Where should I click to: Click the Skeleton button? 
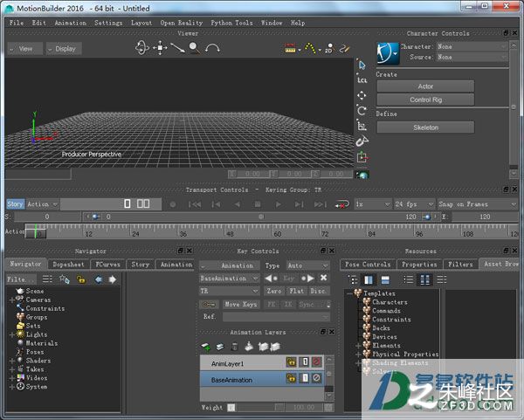pyautogui.click(x=425, y=127)
